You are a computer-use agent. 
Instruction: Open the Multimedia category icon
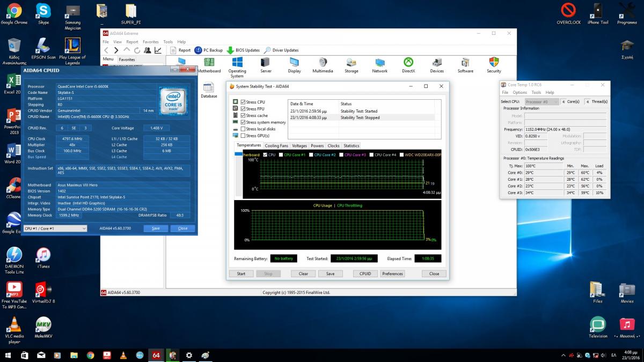coord(323,65)
